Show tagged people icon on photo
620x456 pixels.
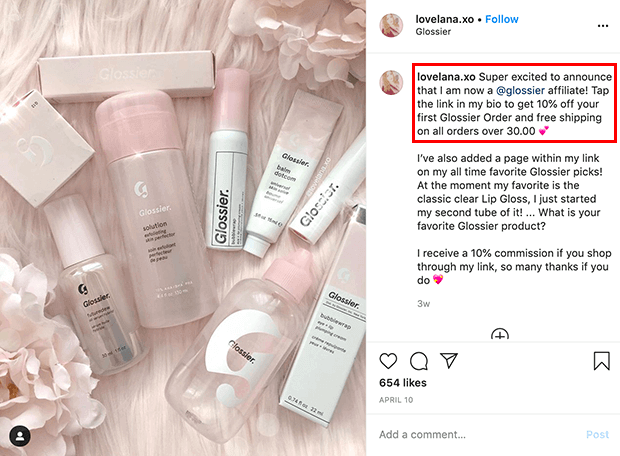point(20,436)
